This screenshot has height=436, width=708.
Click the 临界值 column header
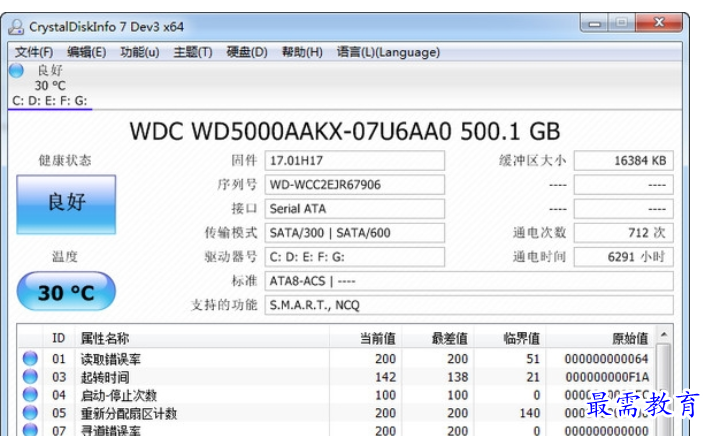[x=510, y=338]
